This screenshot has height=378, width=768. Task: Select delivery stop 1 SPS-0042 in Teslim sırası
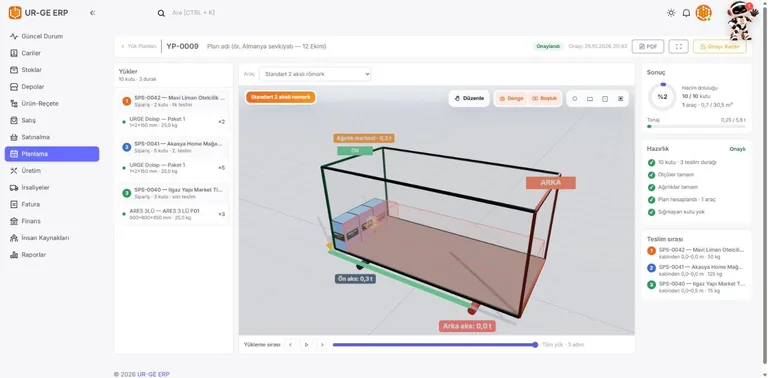pos(696,253)
